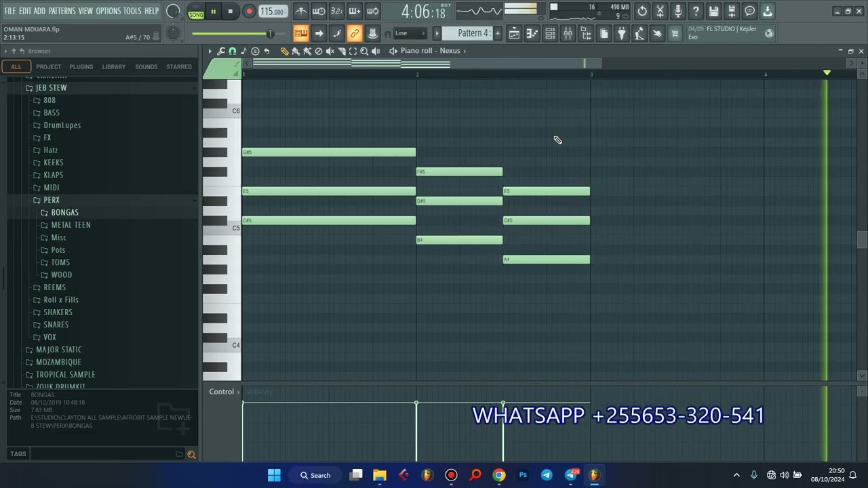Open the piano roll main menu arrow
The image size is (868, 488).
210,51
